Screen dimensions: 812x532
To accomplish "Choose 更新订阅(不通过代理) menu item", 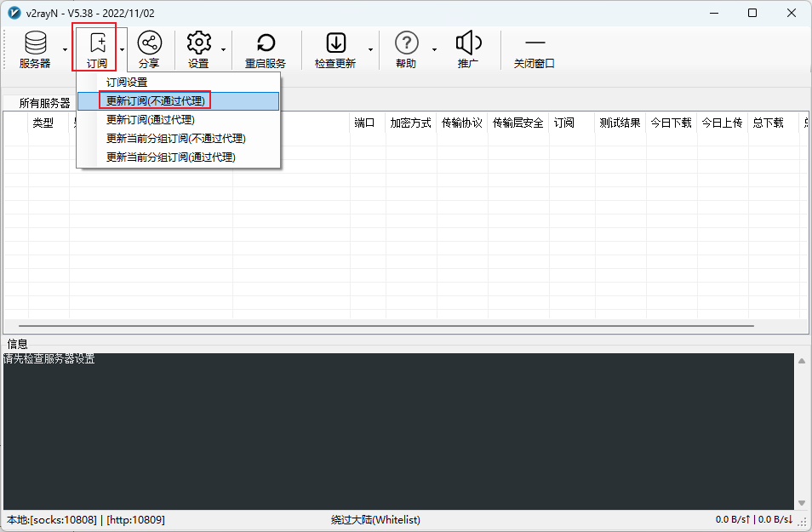I will [178, 101].
